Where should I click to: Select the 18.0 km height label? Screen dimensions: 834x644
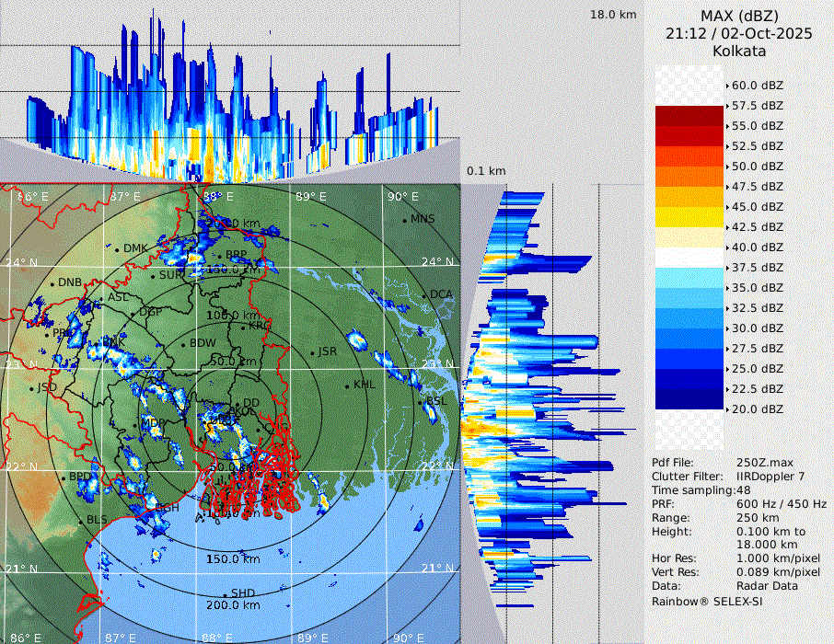(x=613, y=15)
